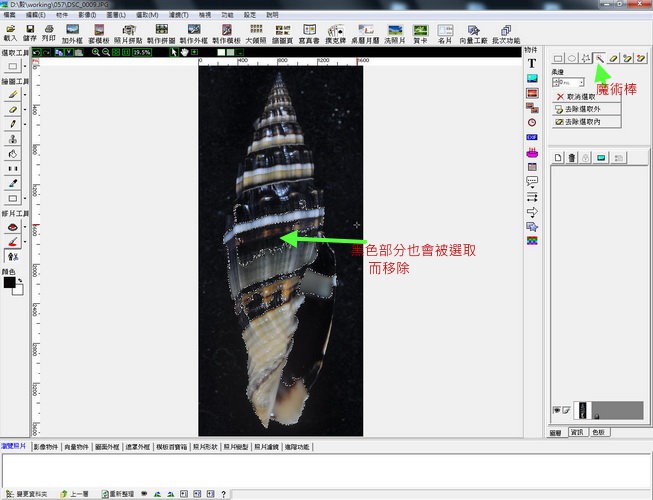Select the hand pan tool
The height and width of the screenshot is (500, 653).
184,52
